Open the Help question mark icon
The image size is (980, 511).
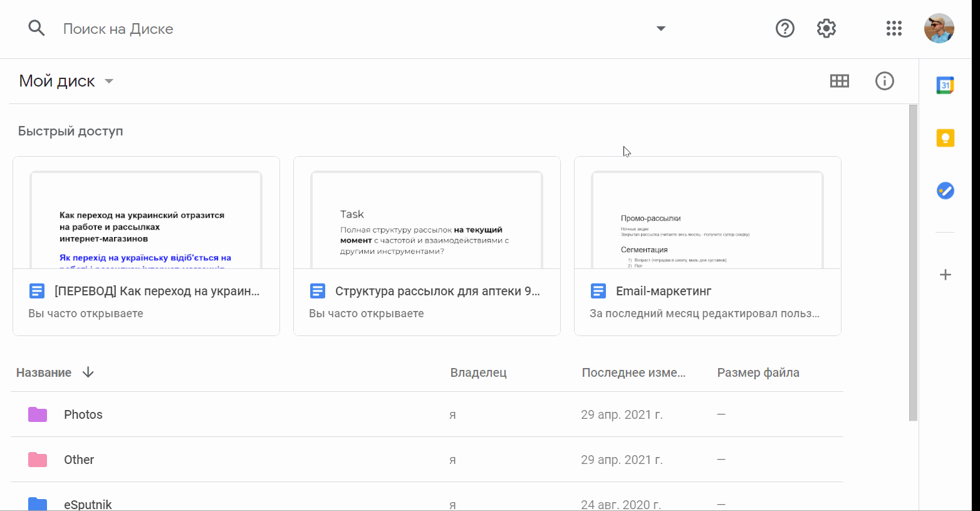pos(785,28)
